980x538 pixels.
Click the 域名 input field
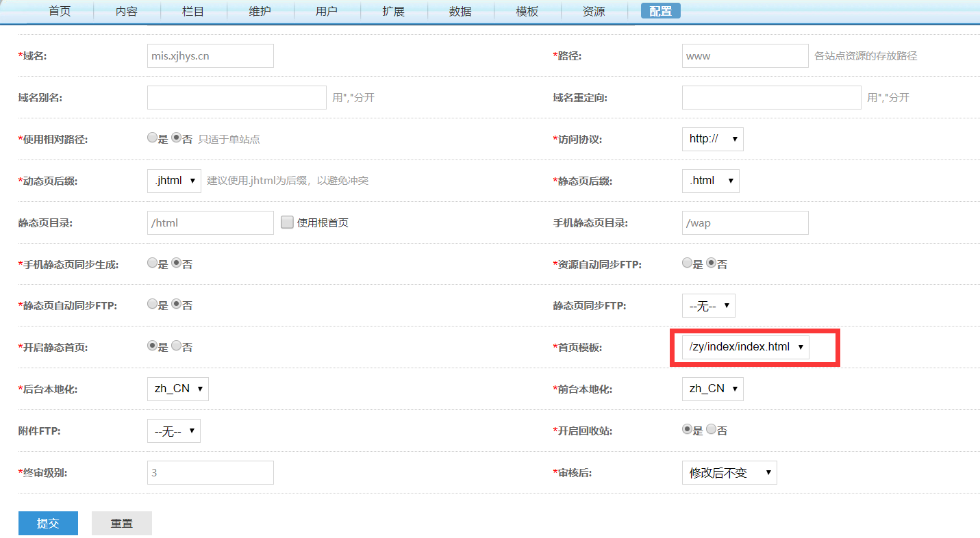[x=210, y=56]
